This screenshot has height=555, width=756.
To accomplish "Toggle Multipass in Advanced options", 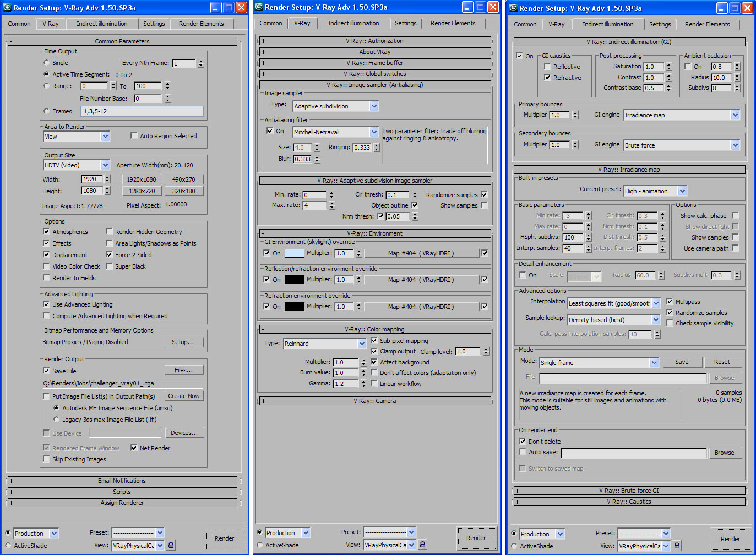I will pyautogui.click(x=670, y=302).
